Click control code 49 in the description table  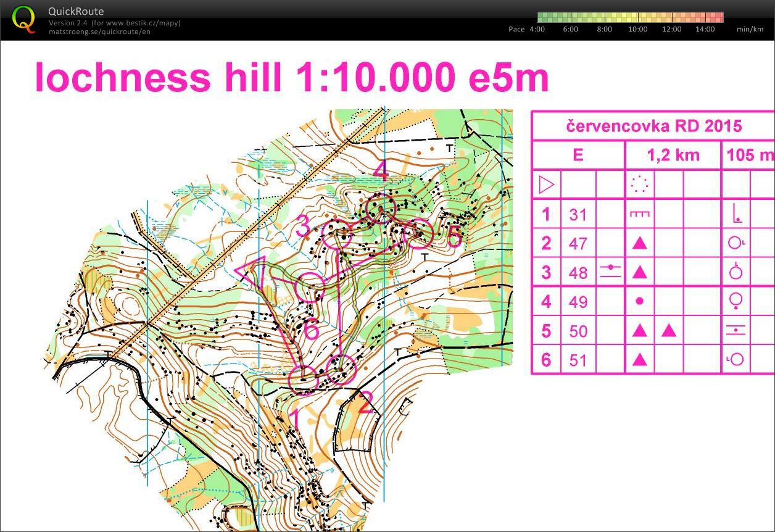pyautogui.click(x=578, y=302)
